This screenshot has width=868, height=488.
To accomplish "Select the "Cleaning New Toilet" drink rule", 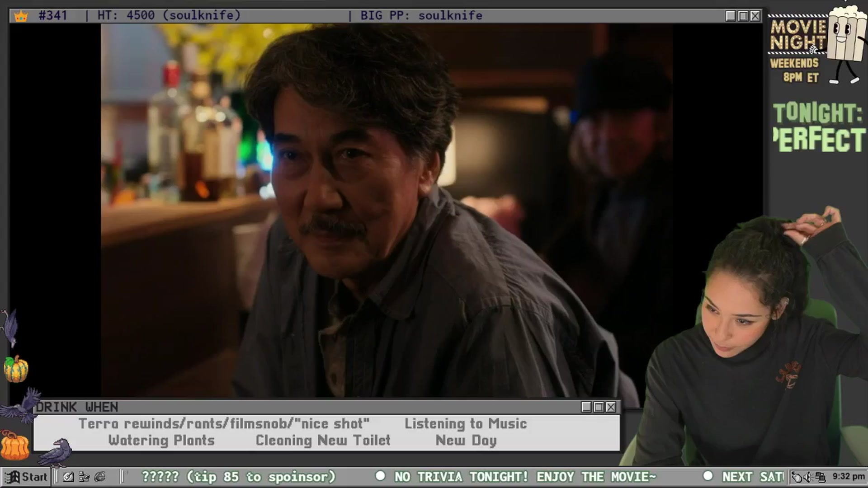I will click(x=323, y=441).
